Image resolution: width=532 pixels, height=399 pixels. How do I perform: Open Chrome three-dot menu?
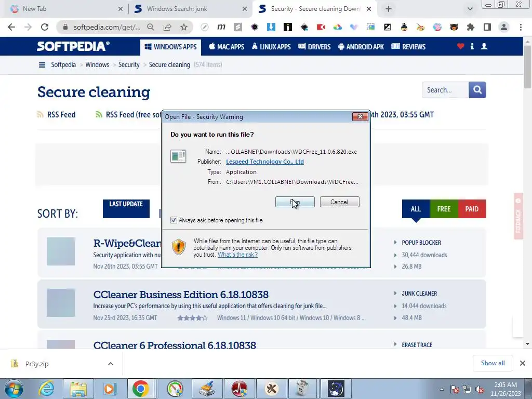(x=521, y=27)
